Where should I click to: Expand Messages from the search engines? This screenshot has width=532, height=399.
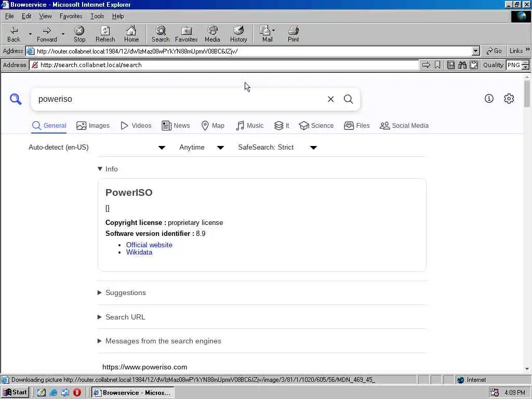tap(159, 341)
